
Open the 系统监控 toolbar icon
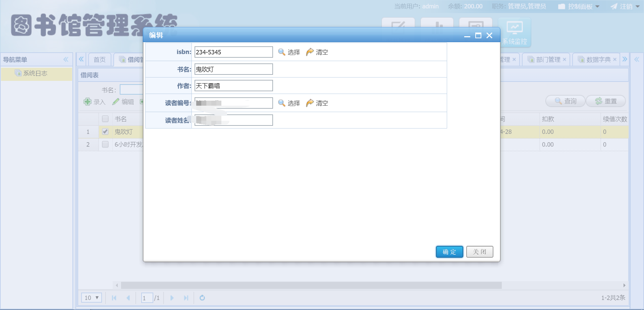click(x=515, y=33)
